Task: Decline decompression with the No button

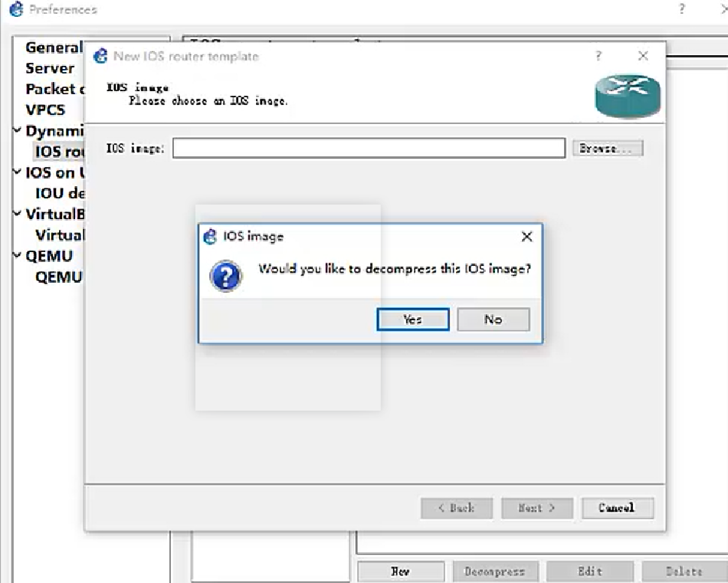Action: [493, 319]
